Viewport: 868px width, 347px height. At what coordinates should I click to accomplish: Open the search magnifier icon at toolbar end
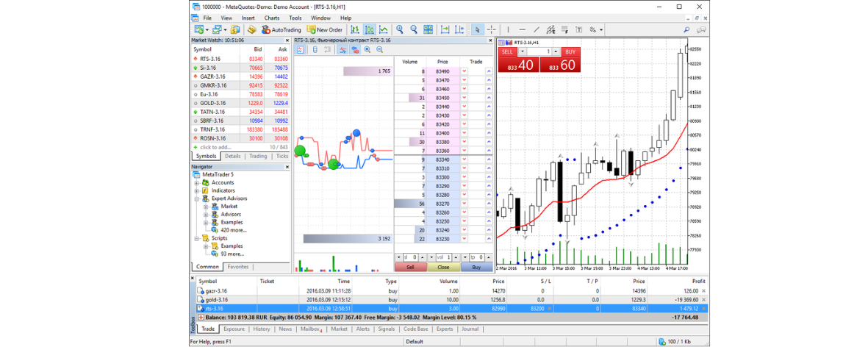click(x=687, y=30)
